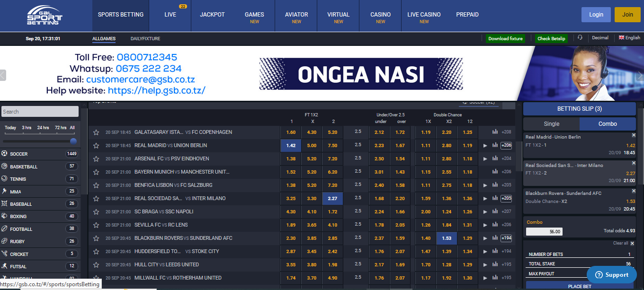Image resolution: width=644 pixels, height=290 pixels.
Task: Switch to the DAILYFIXTURE tab
Action: [x=145, y=39]
